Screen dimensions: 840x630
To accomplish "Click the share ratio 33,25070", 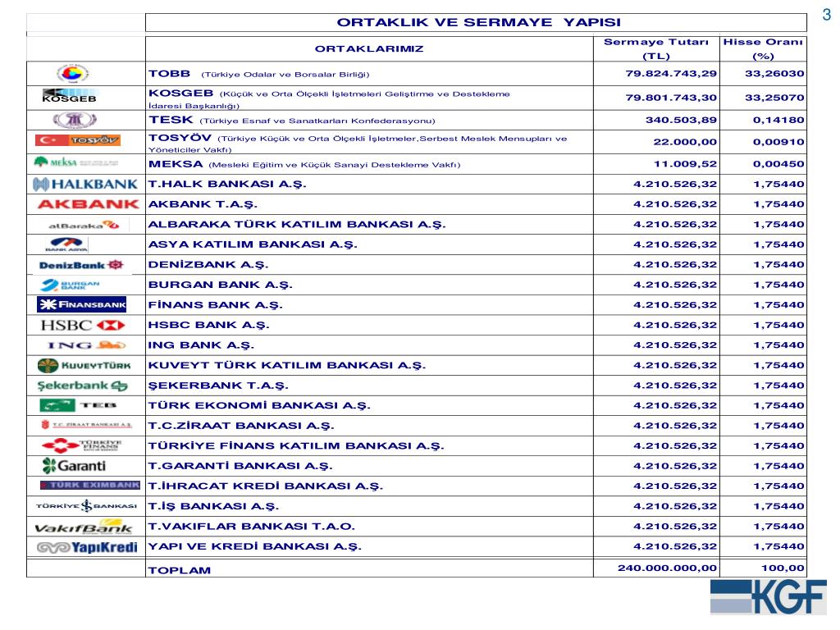I will (774, 98).
